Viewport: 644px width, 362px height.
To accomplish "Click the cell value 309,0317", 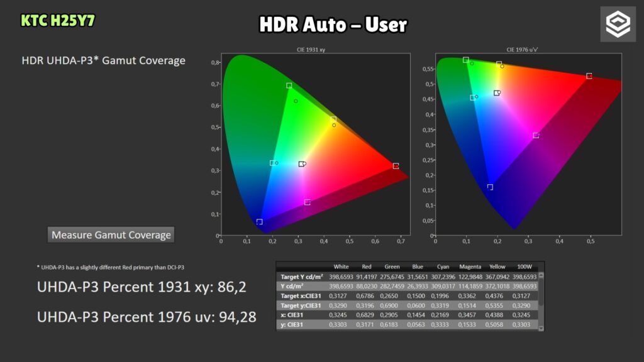I will [443, 286].
